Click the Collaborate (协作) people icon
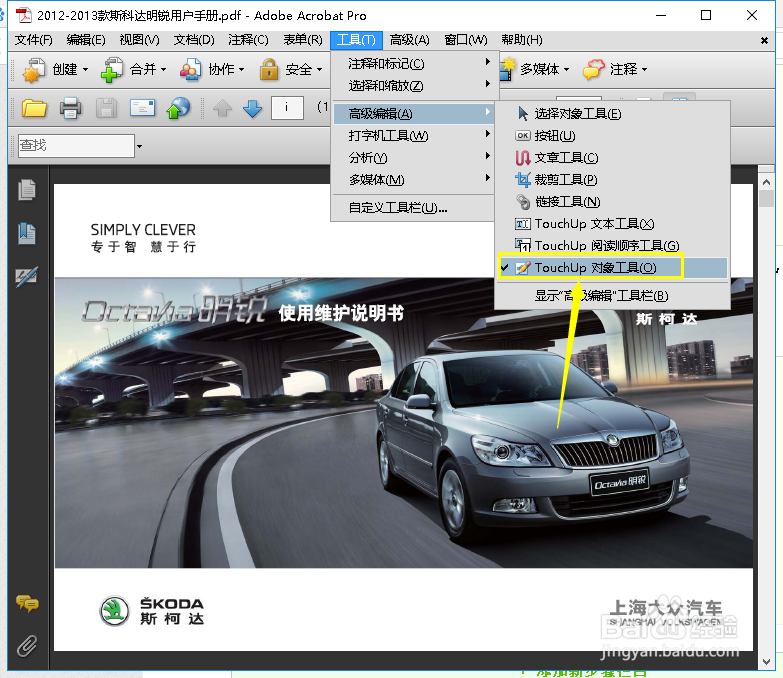Viewport: 783px width, 678px height. pos(191,69)
